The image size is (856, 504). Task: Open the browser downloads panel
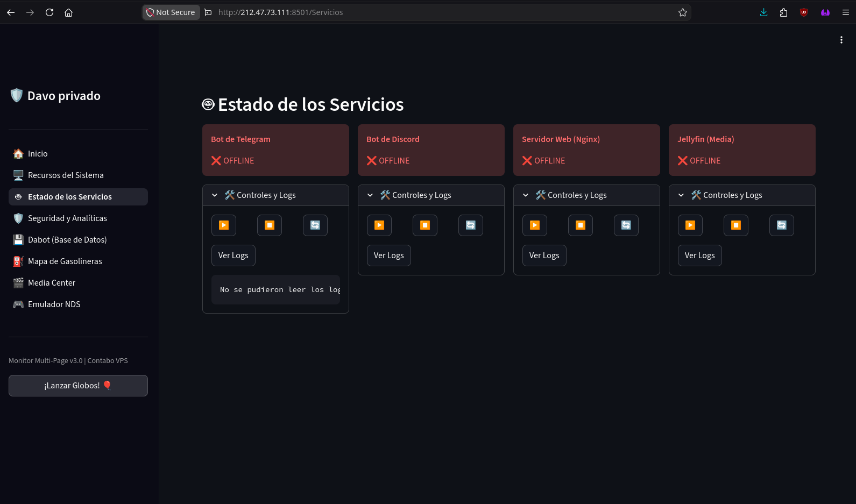763,12
